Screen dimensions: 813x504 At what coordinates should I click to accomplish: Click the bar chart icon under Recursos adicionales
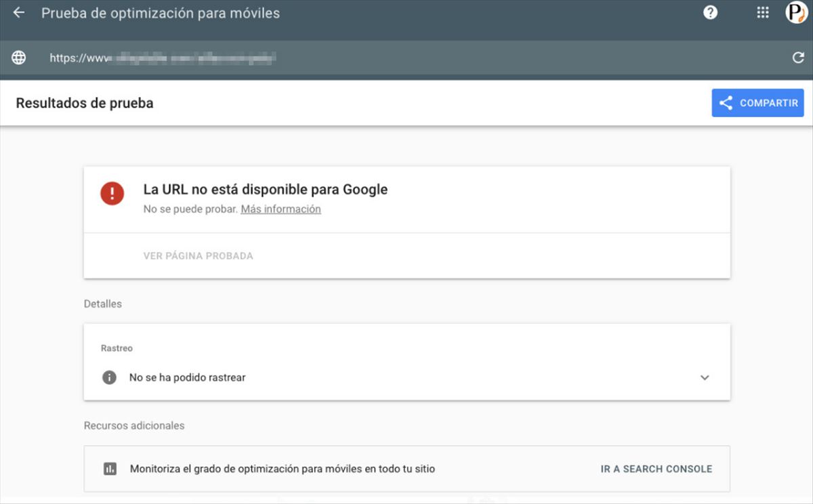click(x=110, y=468)
